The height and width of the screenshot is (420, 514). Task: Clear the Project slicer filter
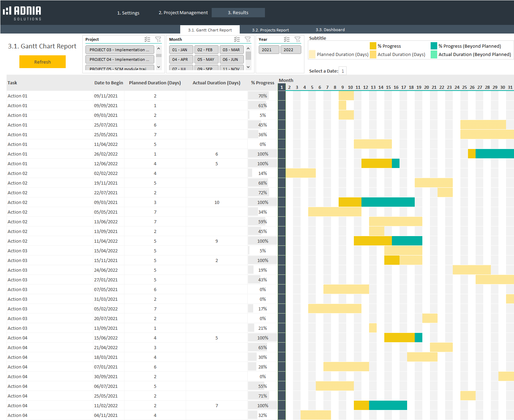click(x=158, y=39)
